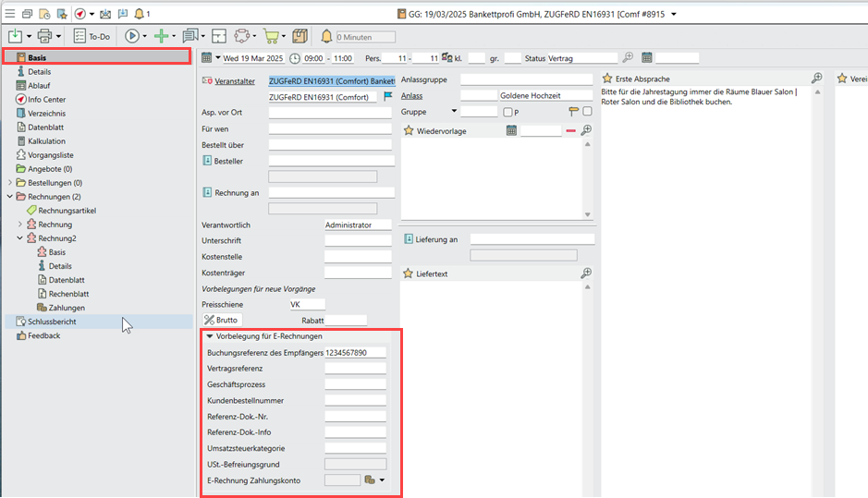
Task: Toggle the Brutto button
Action: click(221, 320)
